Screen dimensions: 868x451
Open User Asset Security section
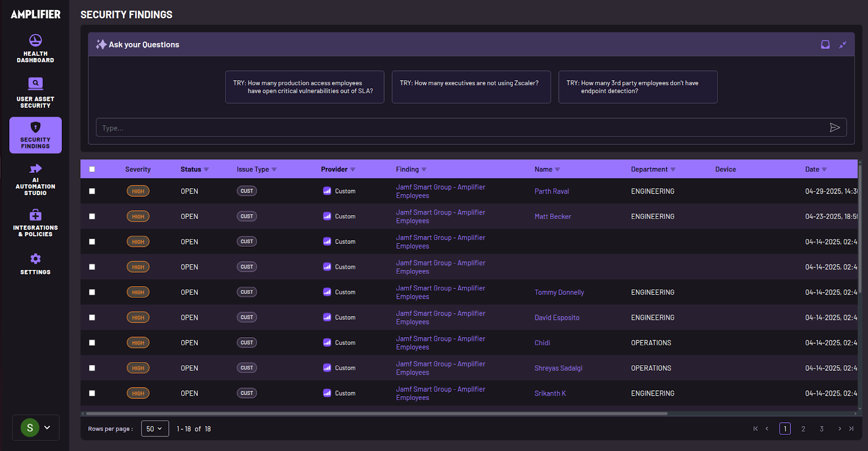click(x=35, y=93)
